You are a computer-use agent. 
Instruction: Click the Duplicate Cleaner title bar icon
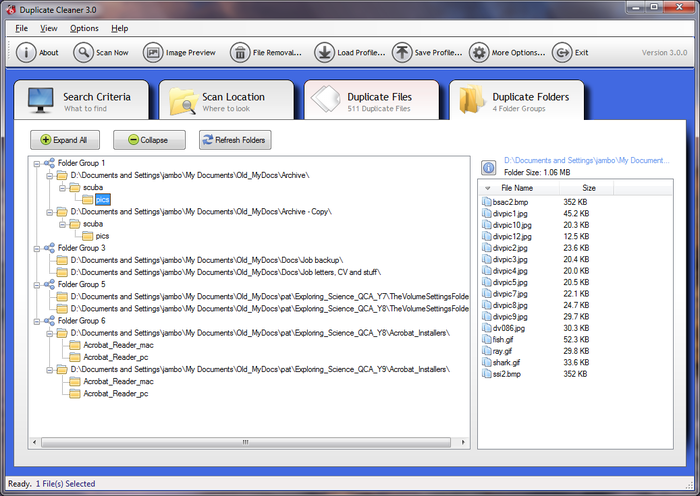[11, 9]
